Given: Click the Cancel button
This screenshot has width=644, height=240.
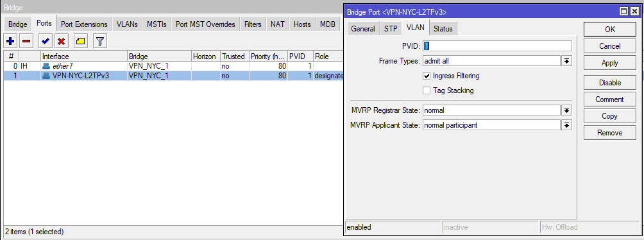Looking at the screenshot, I should pyautogui.click(x=610, y=46).
